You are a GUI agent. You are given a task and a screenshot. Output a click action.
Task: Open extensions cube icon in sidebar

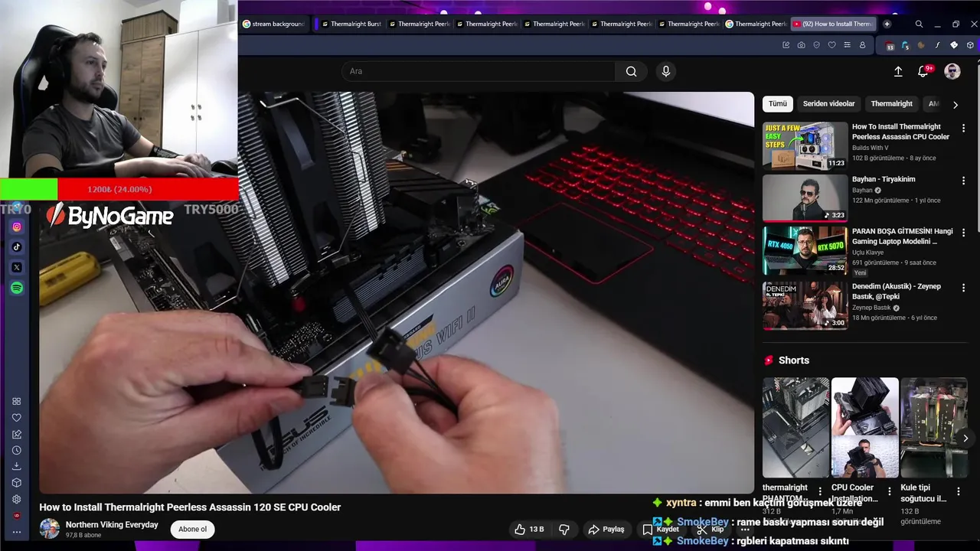tap(17, 483)
